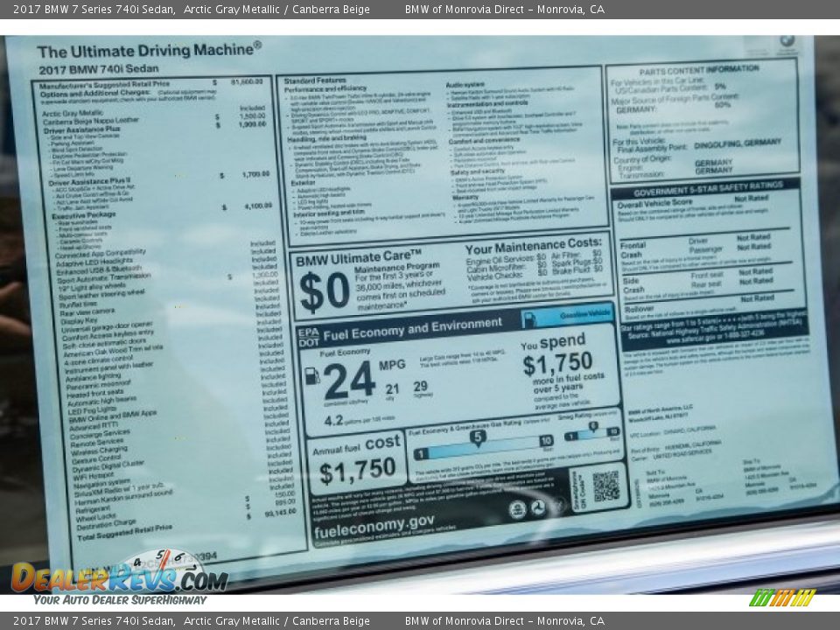Click the round agency seals near fueleconomy.gov
The width and height of the screenshot is (840, 630).
[x=528, y=508]
